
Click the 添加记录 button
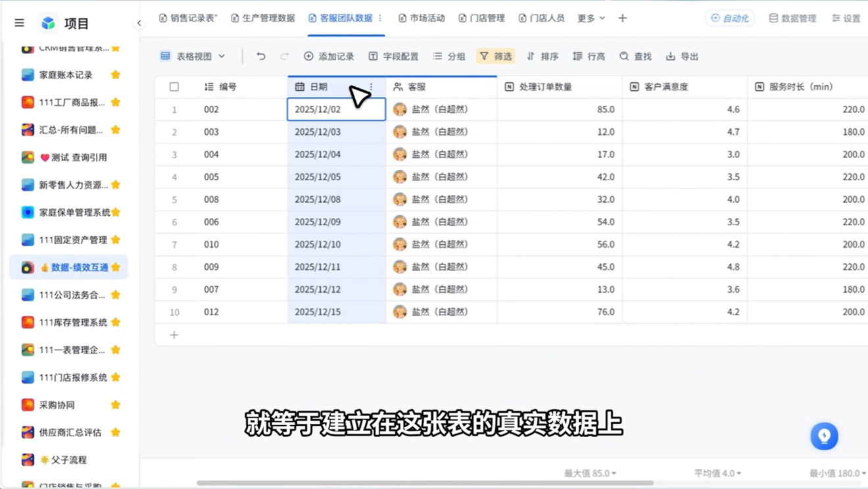click(329, 57)
